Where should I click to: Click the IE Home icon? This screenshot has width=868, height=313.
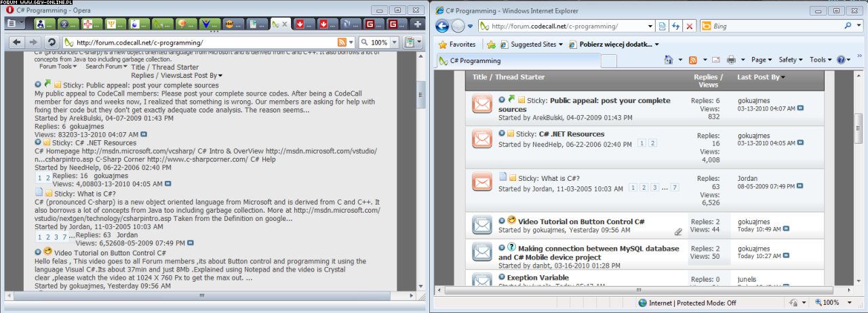[x=667, y=60]
